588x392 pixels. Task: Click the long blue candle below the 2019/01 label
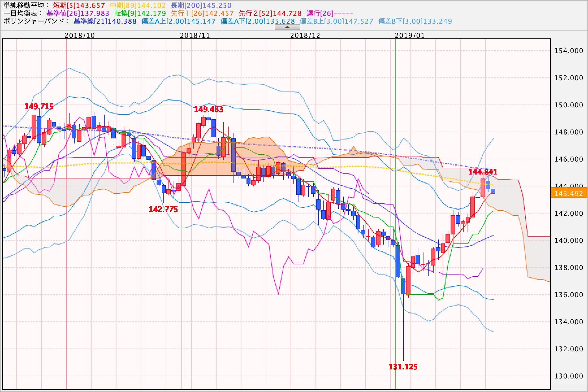click(398, 261)
